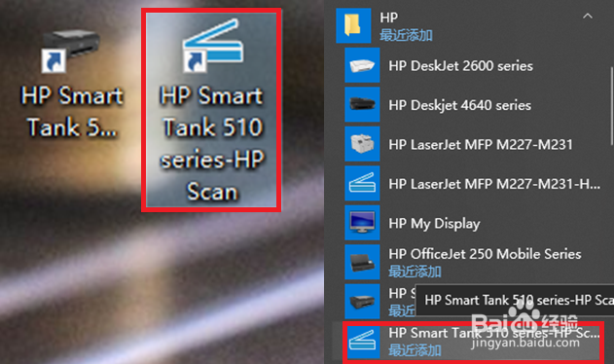Open HP Smart Tank 510 series-HP Scan desktop shortcut
614x364 pixels.
[211, 110]
